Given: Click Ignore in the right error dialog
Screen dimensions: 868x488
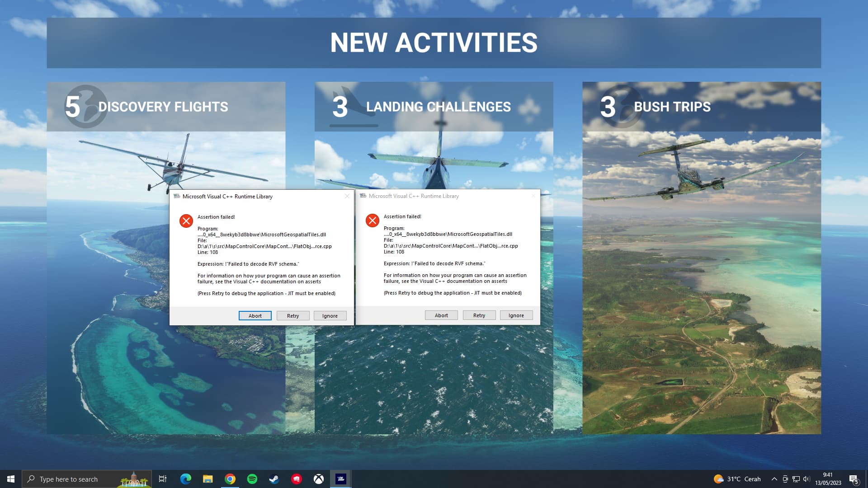Looking at the screenshot, I should coord(516,315).
